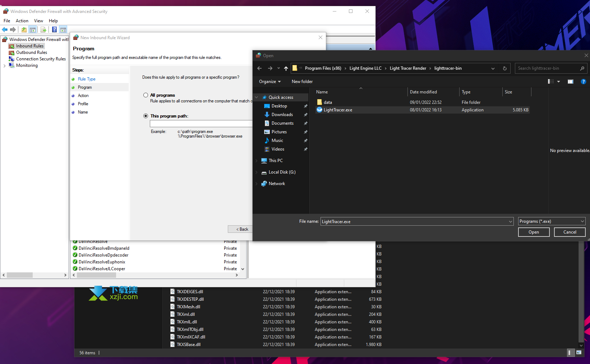Open the File name history dropdown
This screenshot has width=590, height=364.
point(510,222)
